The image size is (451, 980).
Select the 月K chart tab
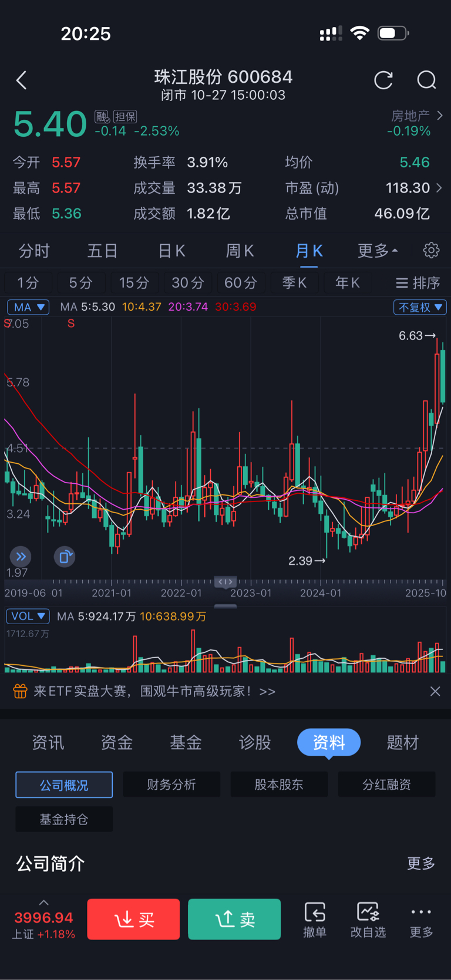click(x=309, y=251)
